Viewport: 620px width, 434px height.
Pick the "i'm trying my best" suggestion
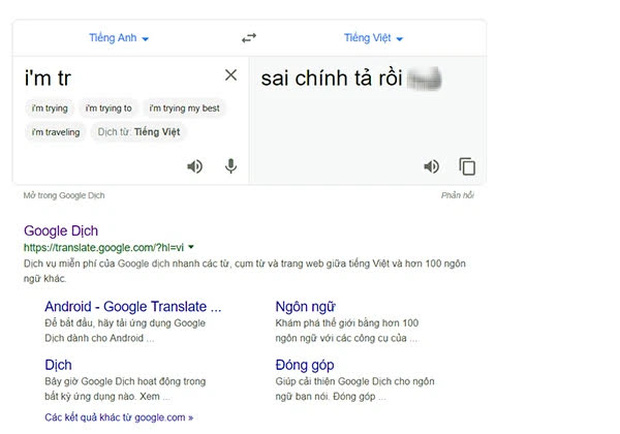tap(184, 108)
